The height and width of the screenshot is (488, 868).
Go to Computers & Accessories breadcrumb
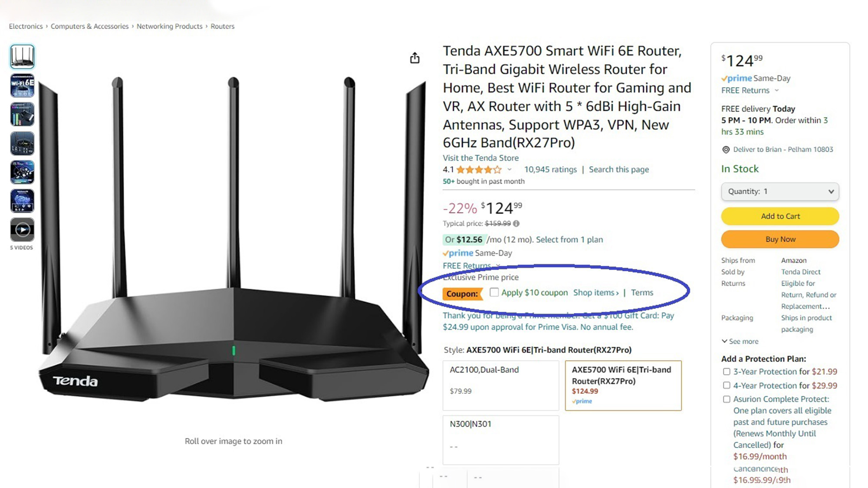point(89,26)
